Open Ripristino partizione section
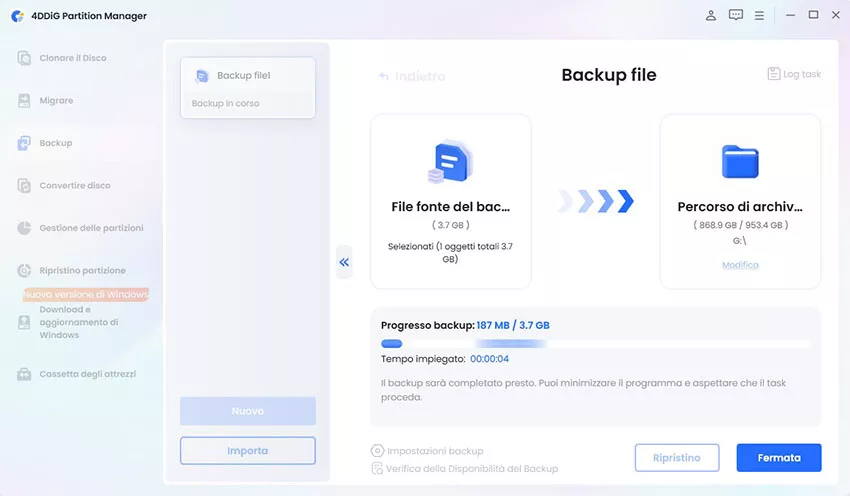This screenshot has height=496, width=850. pyautogui.click(x=82, y=270)
